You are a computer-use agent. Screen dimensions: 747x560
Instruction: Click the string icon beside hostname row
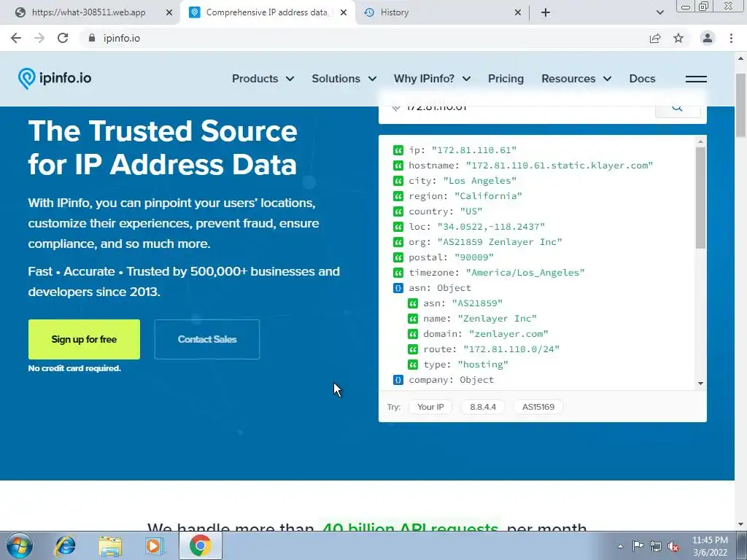click(x=398, y=166)
